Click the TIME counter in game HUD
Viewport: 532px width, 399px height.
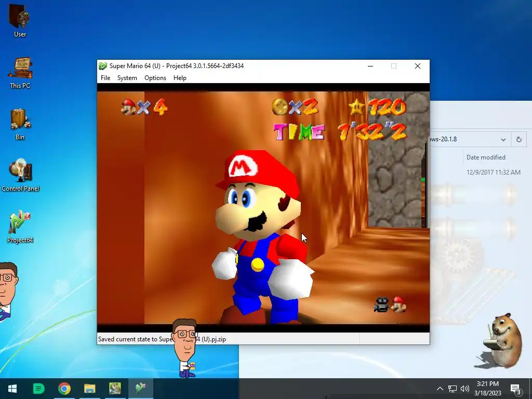pyautogui.click(x=340, y=131)
